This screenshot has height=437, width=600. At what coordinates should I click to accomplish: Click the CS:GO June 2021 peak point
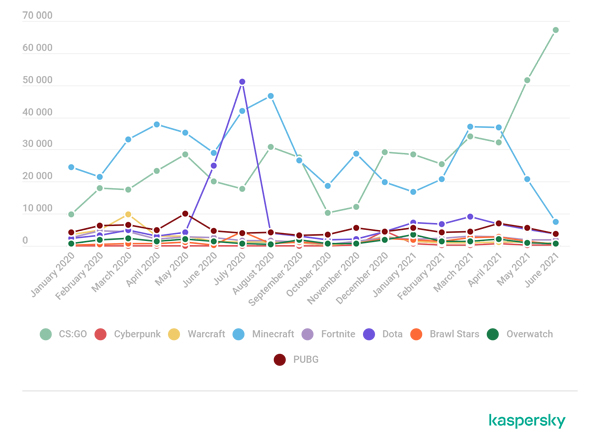coord(556,30)
